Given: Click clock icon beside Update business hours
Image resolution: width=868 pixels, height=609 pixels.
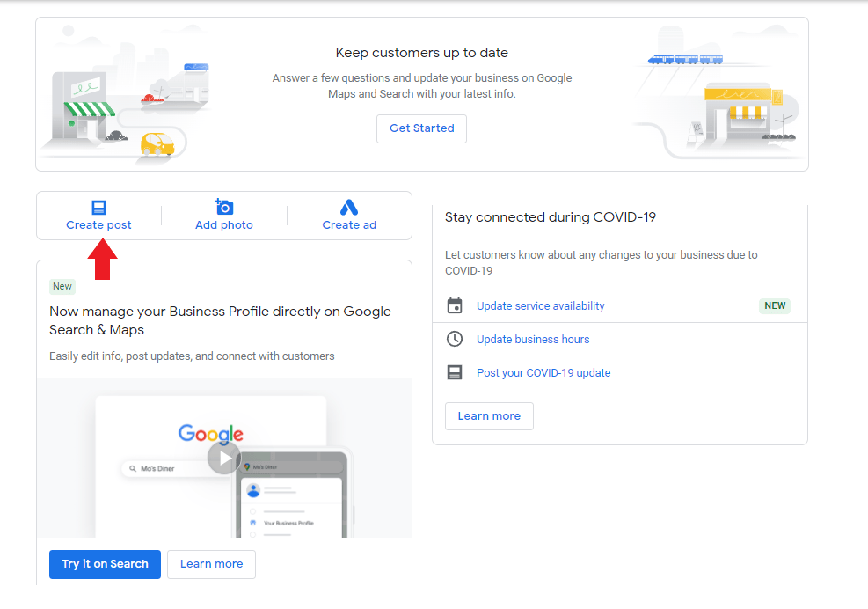Looking at the screenshot, I should tap(455, 340).
